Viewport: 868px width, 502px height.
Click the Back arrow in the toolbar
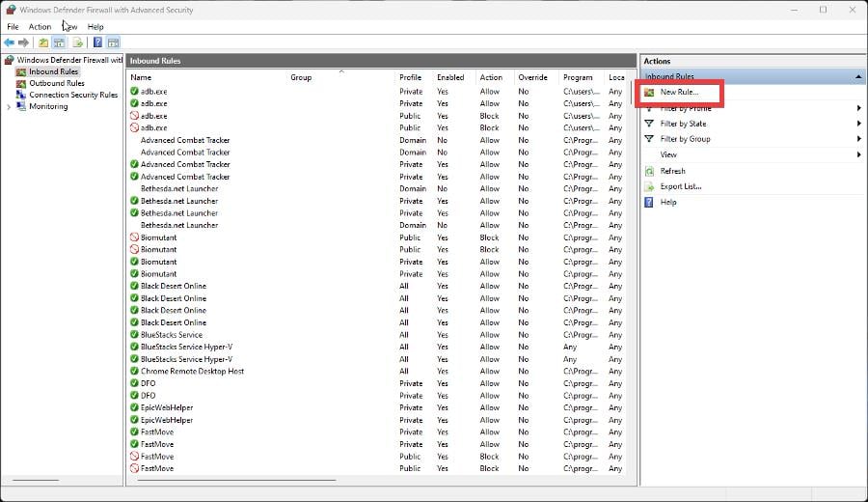click(x=9, y=42)
